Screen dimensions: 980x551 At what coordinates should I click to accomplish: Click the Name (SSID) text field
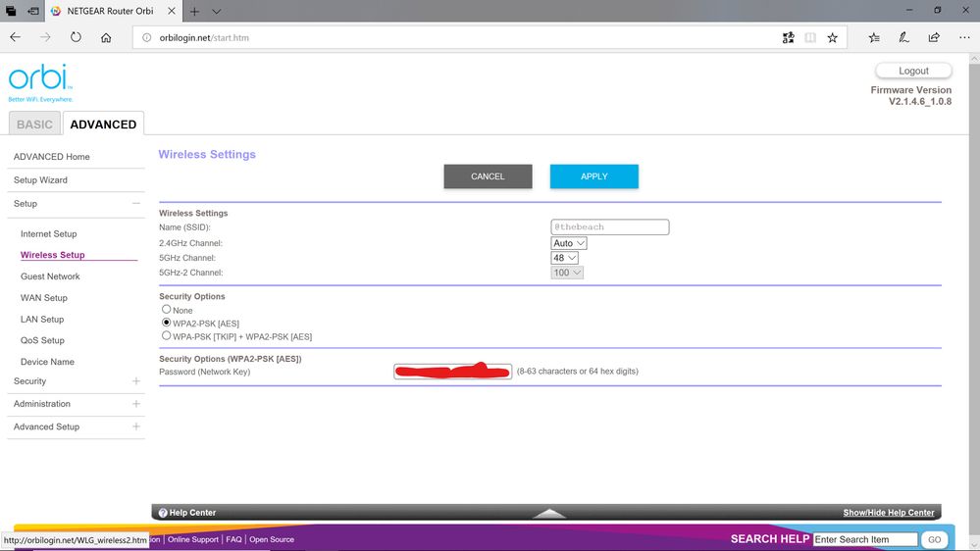[609, 227]
